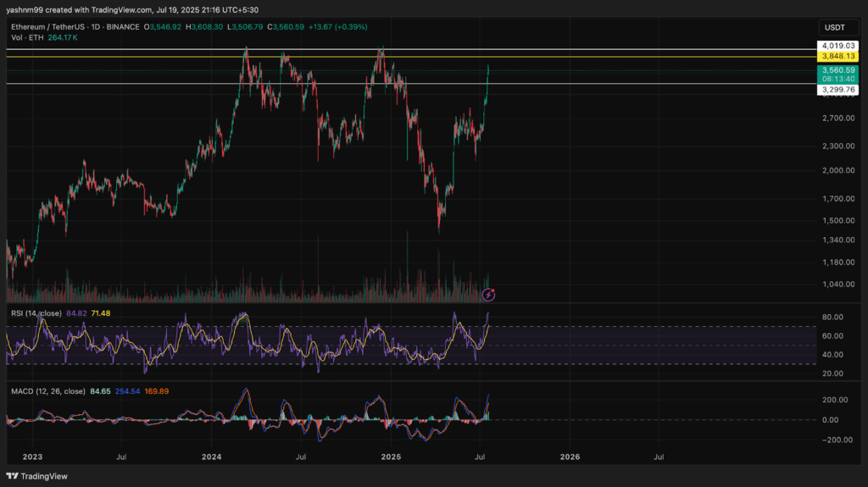The height and width of the screenshot is (487, 868).
Task: Select the yellow horizontal line on chart
Action: 411,57
